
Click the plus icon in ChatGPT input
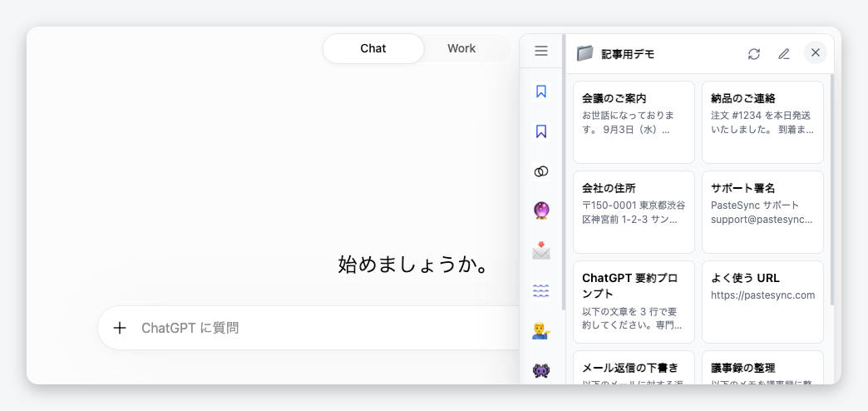pyautogui.click(x=120, y=328)
